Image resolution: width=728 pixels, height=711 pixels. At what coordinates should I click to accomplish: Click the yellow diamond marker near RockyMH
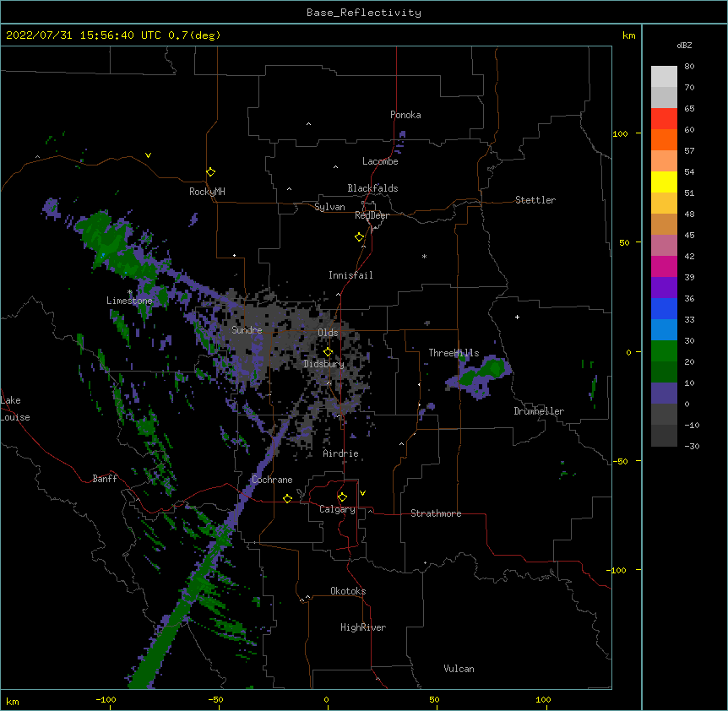[x=210, y=171]
